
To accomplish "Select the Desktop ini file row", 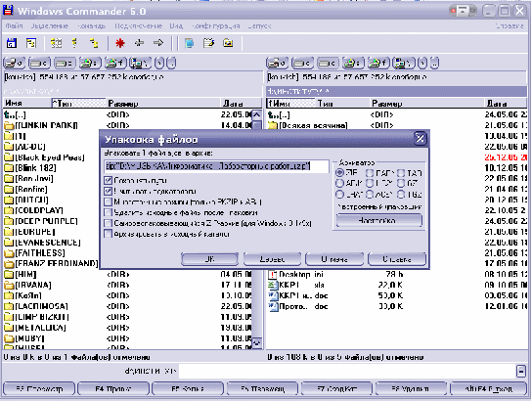I will (397, 274).
